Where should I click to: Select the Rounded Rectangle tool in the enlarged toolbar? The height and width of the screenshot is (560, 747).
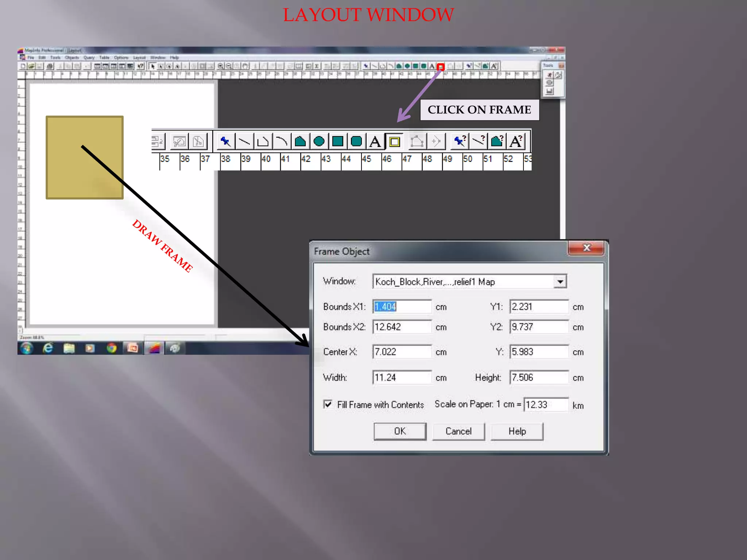click(356, 141)
